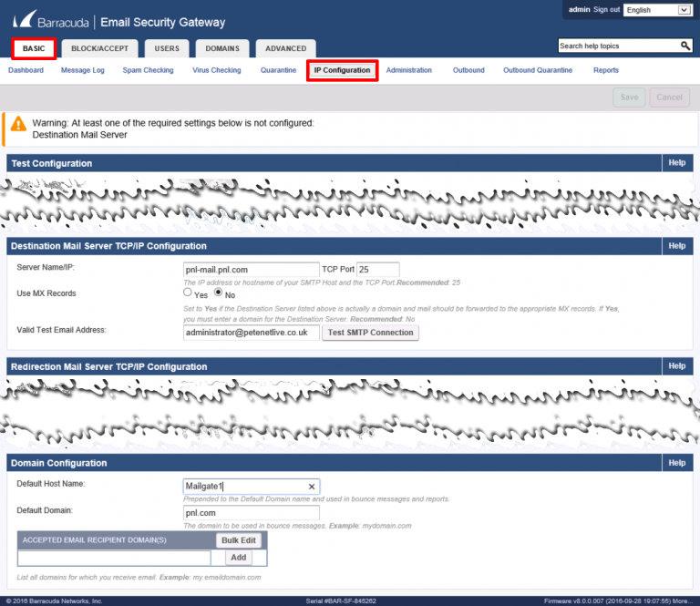
Task: Click the Cancel button
Action: [669, 98]
